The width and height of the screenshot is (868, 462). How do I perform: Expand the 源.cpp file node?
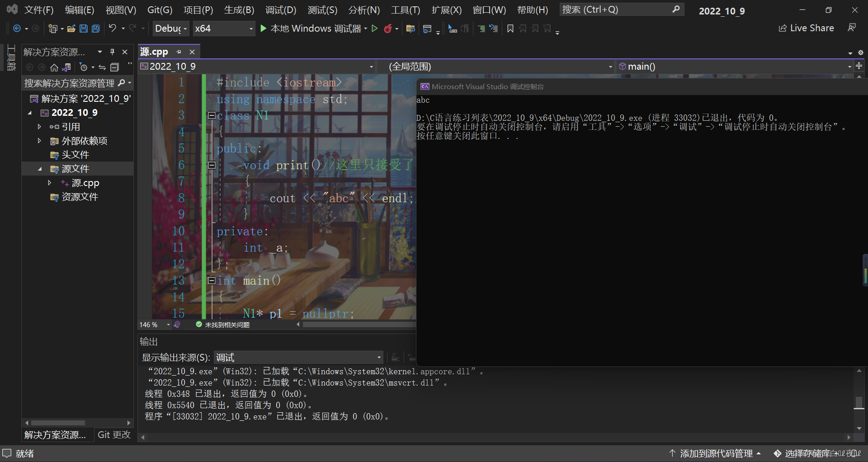coord(50,183)
